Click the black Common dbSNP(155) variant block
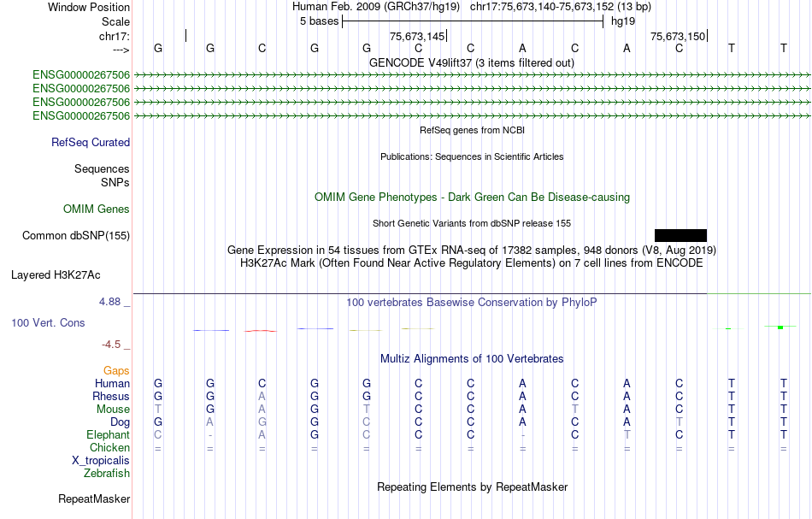The width and height of the screenshot is (812, 519). coord(680,236)
